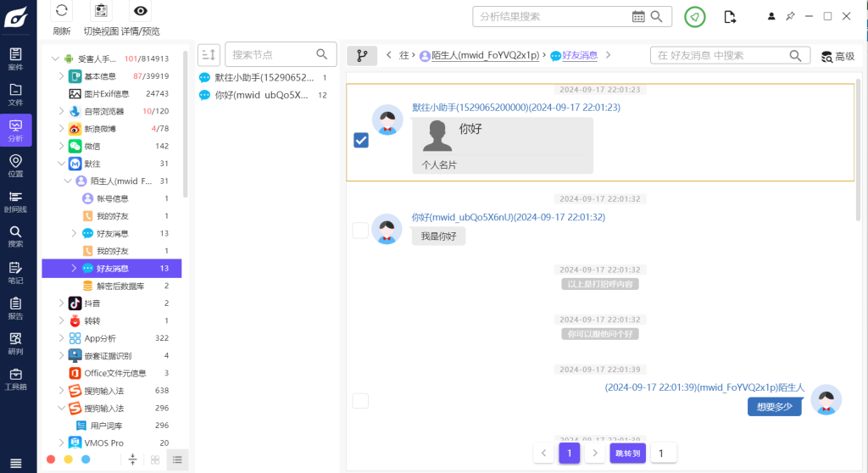Viewport: 868px width, 473px height.
Task: Click the list view icon below the tree
Action: 177,459
